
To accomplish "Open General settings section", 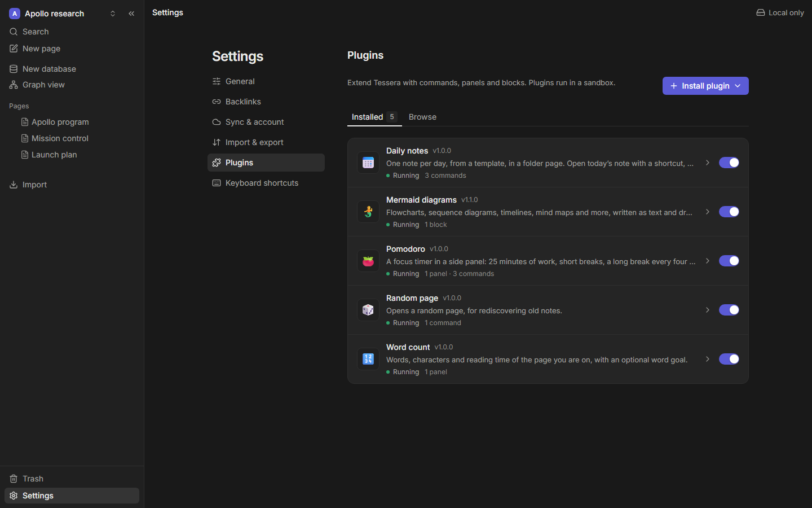I will [x=266, y=81].
